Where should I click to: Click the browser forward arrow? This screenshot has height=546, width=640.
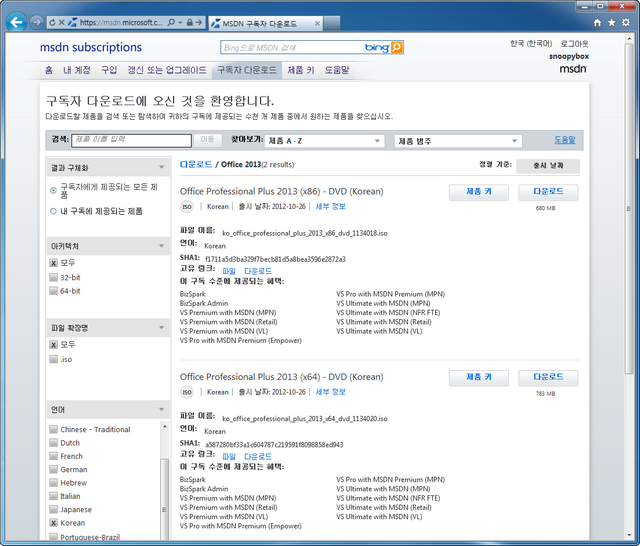click(37, 22)
